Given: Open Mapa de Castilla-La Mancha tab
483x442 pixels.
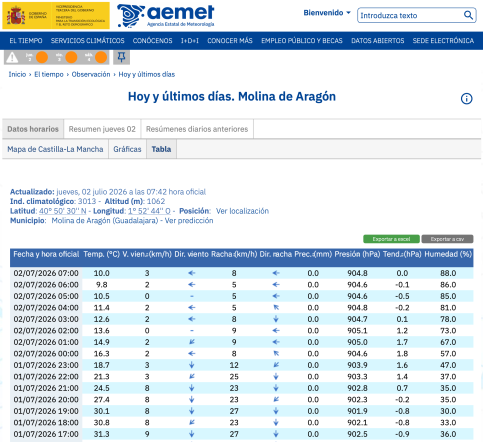Looking at the screenshot, I should [x=55, y=149].
